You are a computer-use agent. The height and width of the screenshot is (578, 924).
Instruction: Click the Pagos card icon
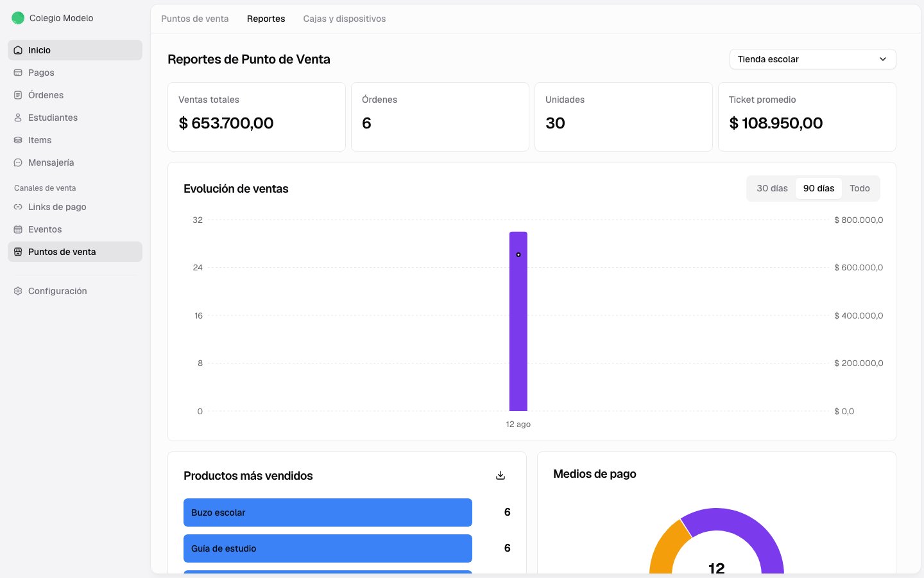pyautogui.click(x=18, y=73)
